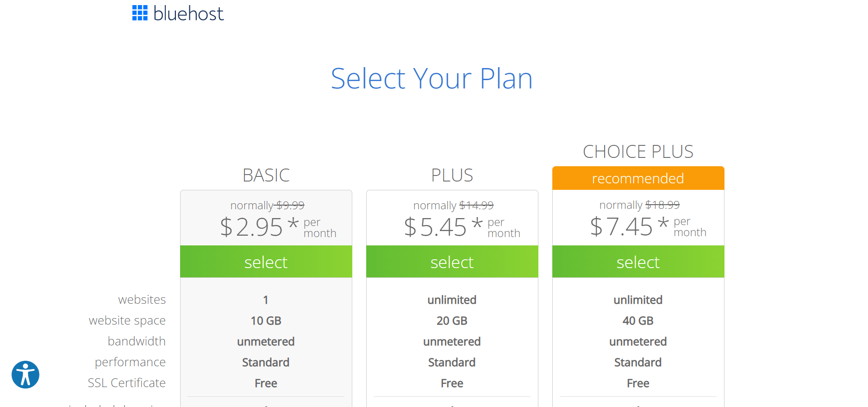The width and height of the screenshot is (868, 407).
Task: Click 40 GB value under Choice Plus
Action: (x=638, y=320)
